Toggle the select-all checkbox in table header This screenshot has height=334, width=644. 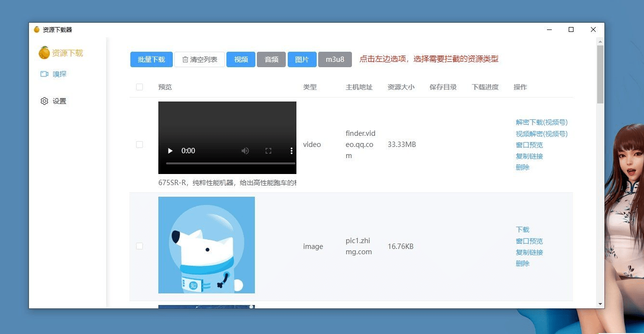pyautogui.click(x=140, y=87)
